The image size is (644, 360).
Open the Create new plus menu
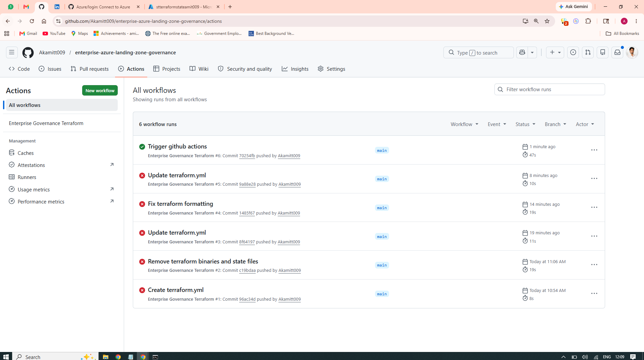coord(555,53)
